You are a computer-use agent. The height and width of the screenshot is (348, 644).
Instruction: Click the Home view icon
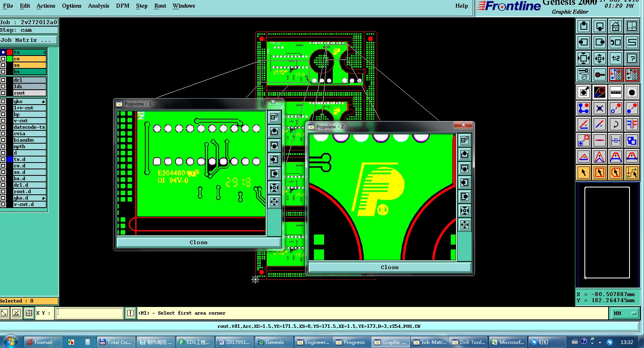coord(616,26)
